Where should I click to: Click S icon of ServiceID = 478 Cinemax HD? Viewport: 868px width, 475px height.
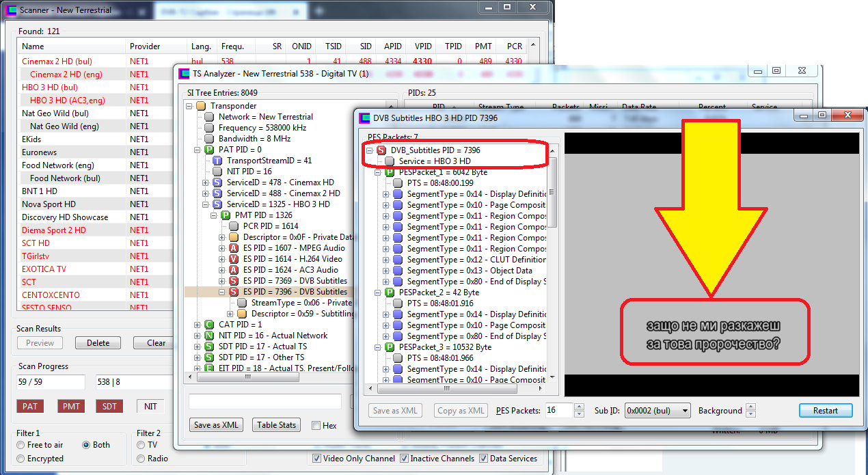[x=217, y=182]
